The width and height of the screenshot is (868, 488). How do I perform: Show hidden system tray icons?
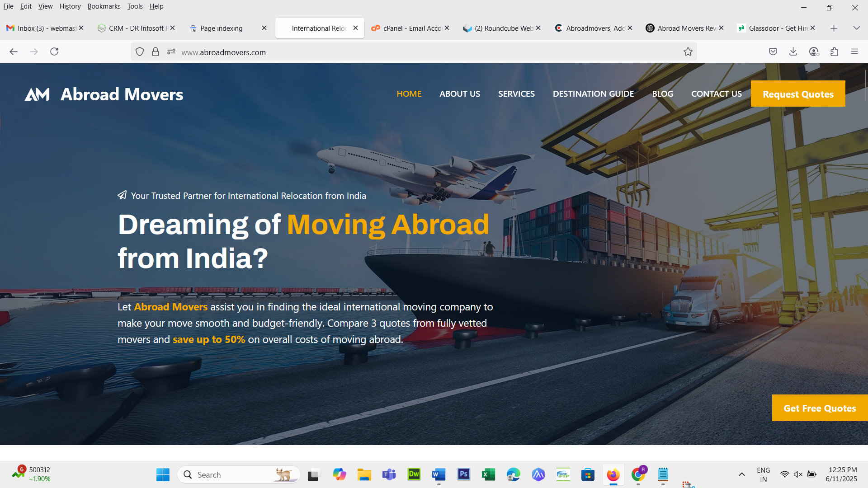pyautogui.click(x=741, y=474)
